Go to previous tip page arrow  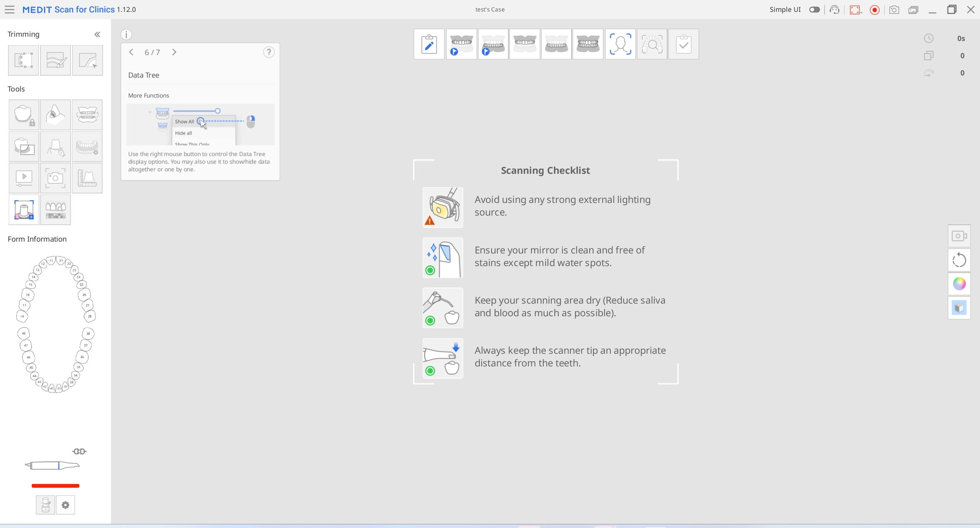(131, 52)
